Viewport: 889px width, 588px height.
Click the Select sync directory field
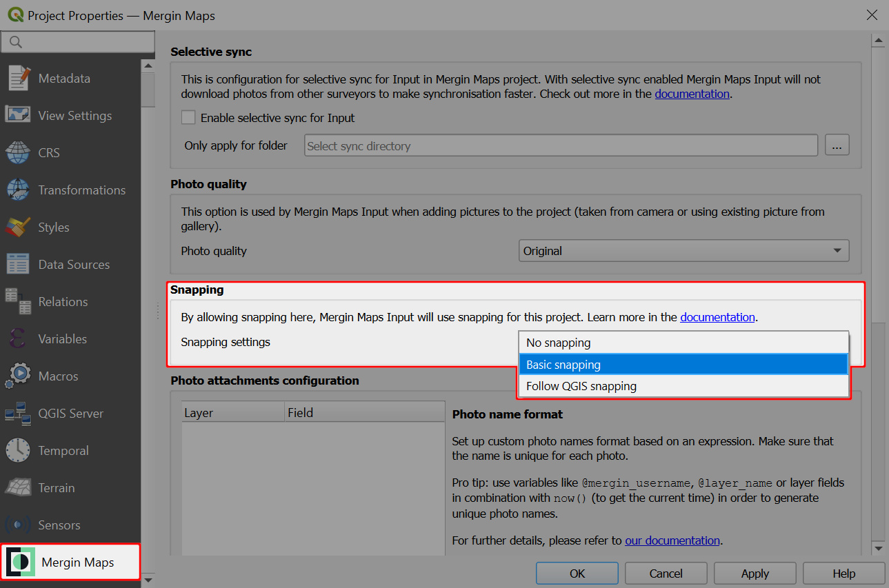[561, 145]
